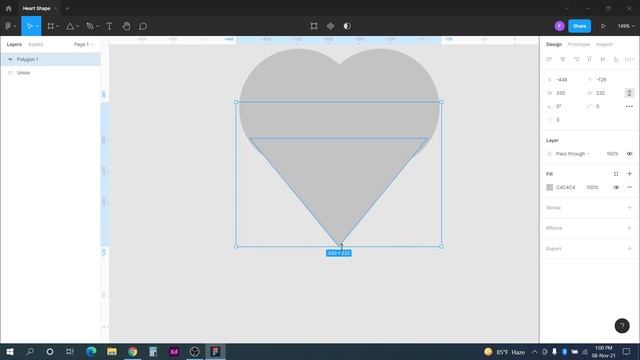The height and width of the screenshot is (360, 640).
Task: Open more options ellipsis in Design panel
Action: pyautogui.click(x=629, y=106)
